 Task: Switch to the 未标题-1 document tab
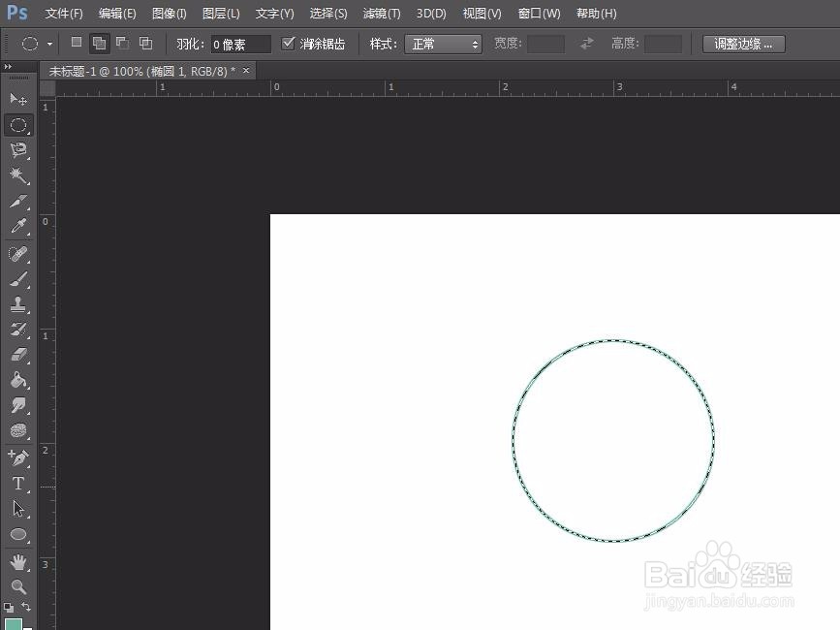[x=141, y=71]
